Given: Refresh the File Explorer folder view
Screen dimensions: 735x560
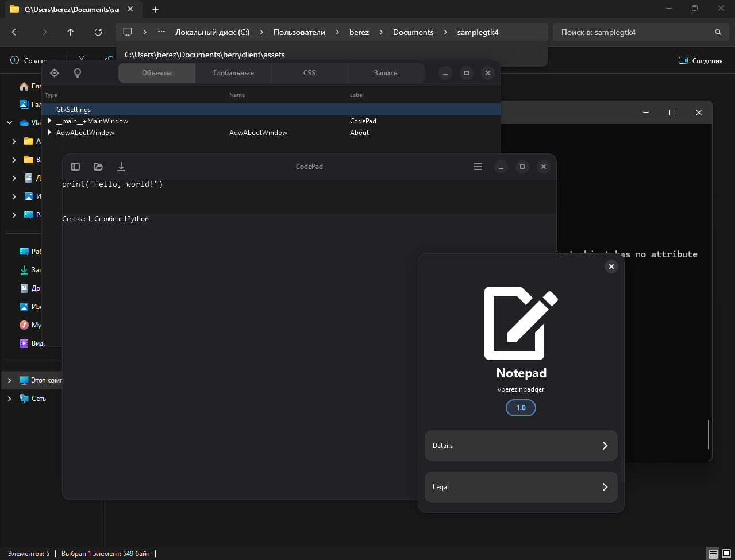Looking at the screenshot, I should coord(98,32).
